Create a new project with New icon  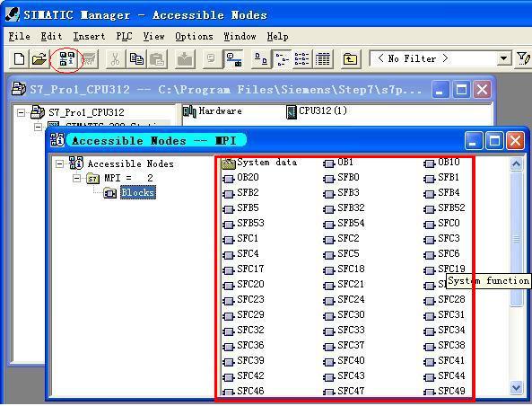point(19,59)
